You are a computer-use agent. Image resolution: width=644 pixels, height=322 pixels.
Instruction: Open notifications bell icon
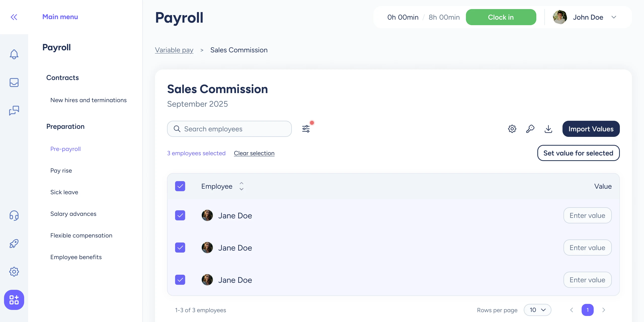click(x=14, y=54)
